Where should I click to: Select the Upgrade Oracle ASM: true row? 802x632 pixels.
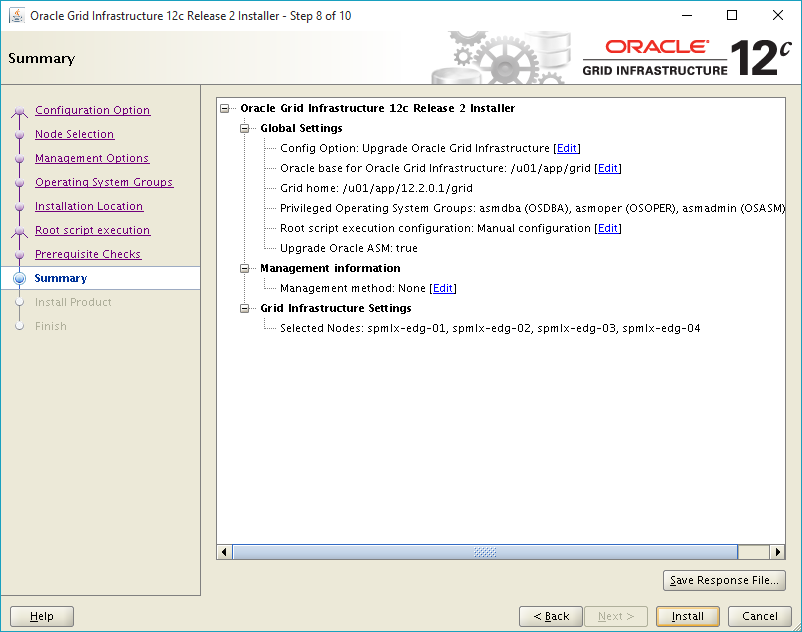click(349, 248)
